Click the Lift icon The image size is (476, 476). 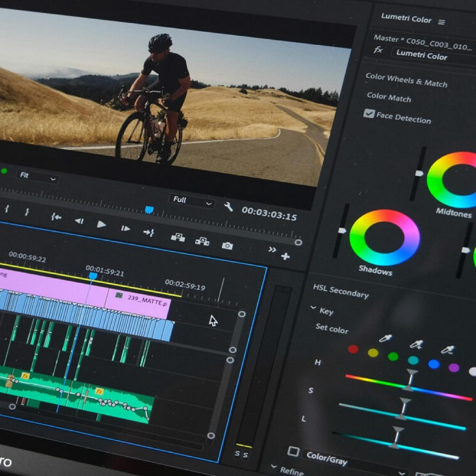178,237
